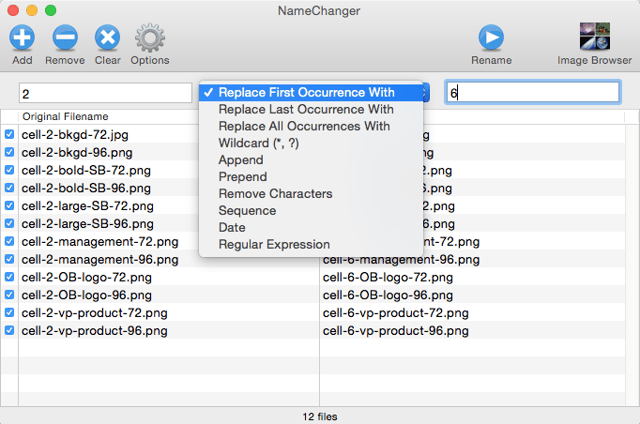Click renamed file cell-6-OB-logo-96.png
640x424 pixels.
(388, 295)
